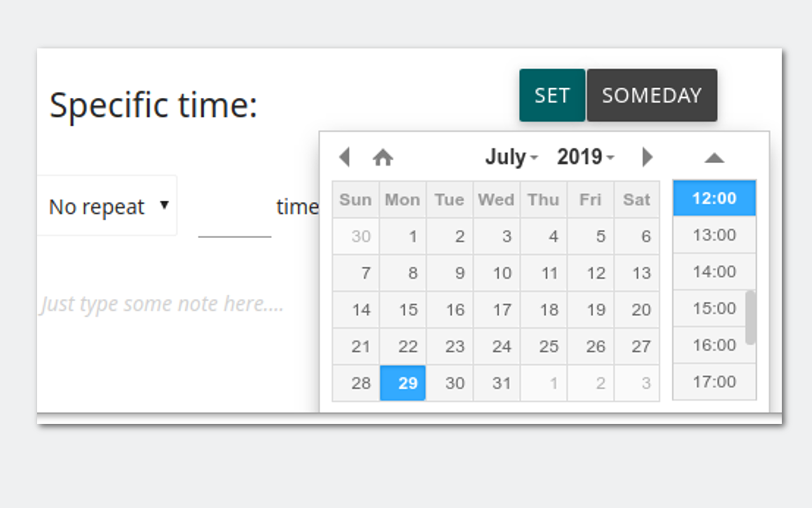812x508 pixels.
Task: Click up arrow above time list
Action: [714, 157]
